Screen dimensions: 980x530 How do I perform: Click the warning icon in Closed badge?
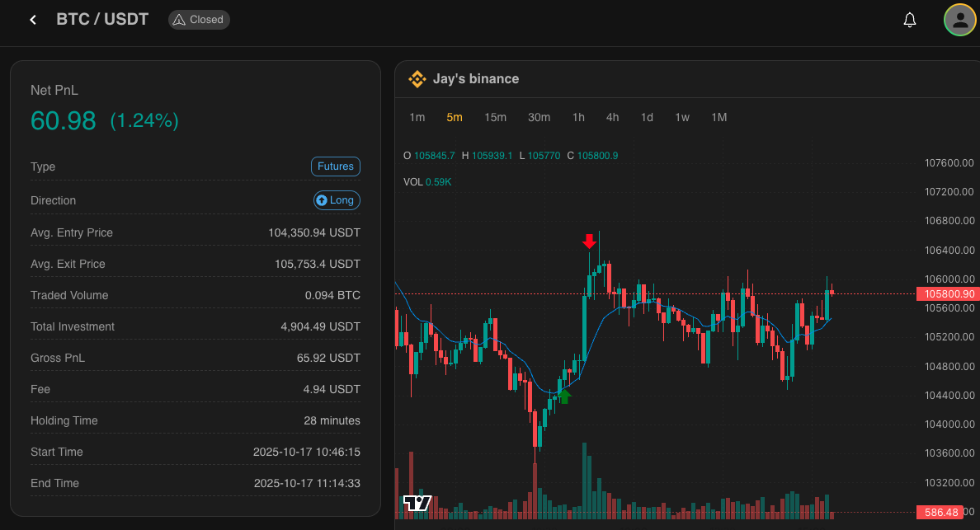point(179,20)
